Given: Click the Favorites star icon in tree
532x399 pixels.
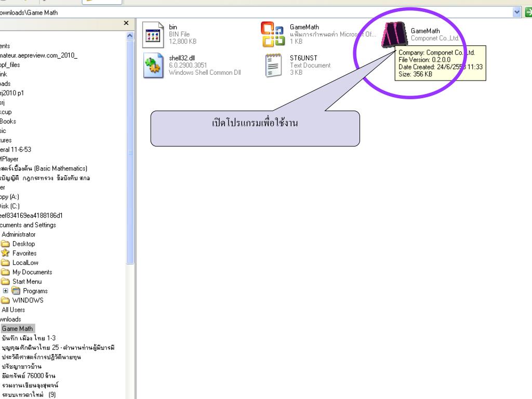Looking at the screenshot, I should [5, 253].
